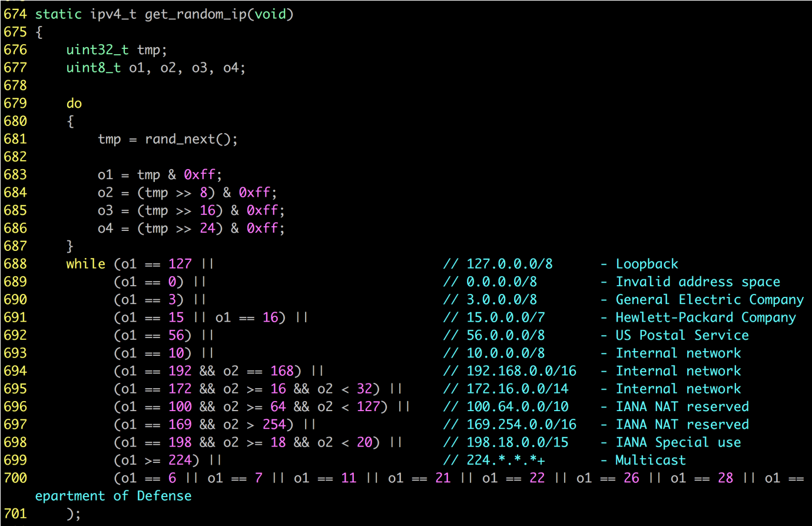Click the 'General Electric Company' comment
Screen dimensions: 812x526
[709, 300]
